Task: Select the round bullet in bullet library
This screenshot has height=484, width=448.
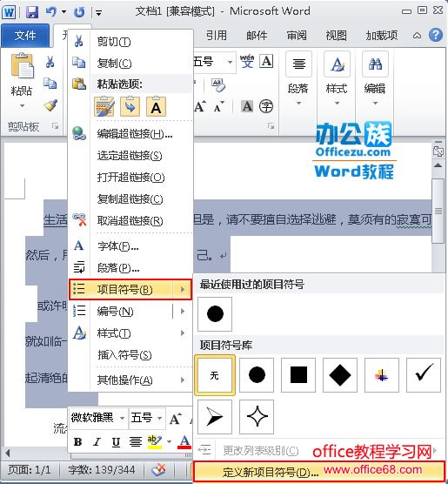Action: (x=257, y=375)
